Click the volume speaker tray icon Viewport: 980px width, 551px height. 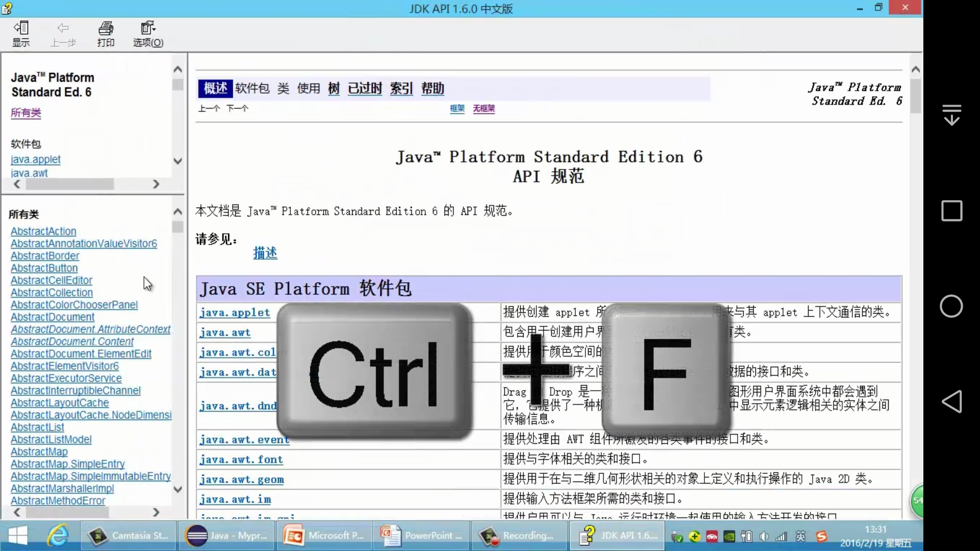(x=764, y=536)
